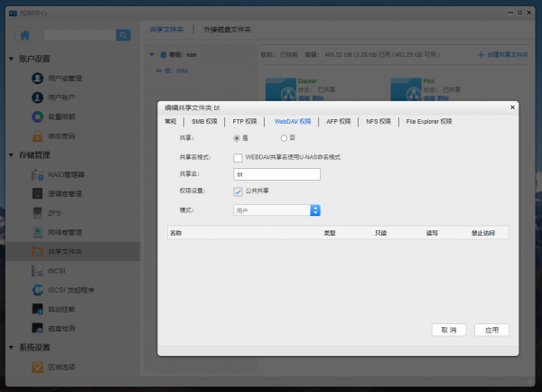Viewport: 542px width, 392px height.
Task: Click the 应用 button
Action: (491, 330)
